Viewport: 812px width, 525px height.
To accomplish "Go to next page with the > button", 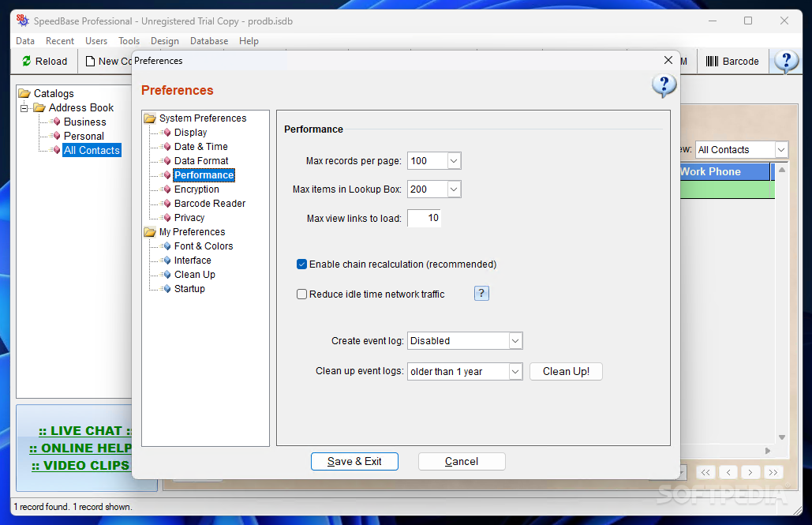I will 750,472.
